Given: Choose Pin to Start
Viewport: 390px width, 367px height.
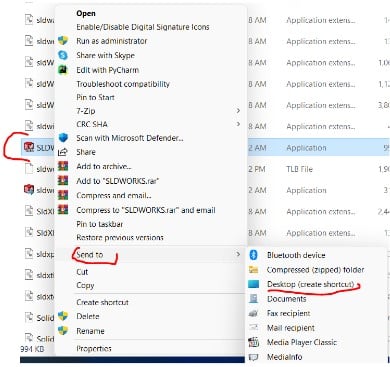Looking at the screenshot, I should click(x=95, y=97).
